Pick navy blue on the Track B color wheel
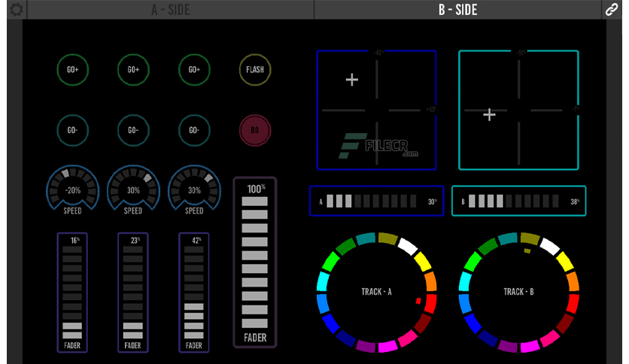This screenshot has width=629, height=364. (488, 338)
